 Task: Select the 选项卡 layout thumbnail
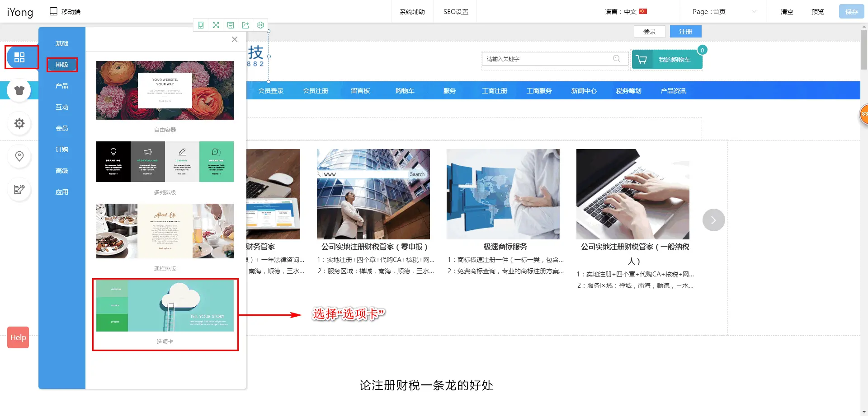tap(165, 306)
